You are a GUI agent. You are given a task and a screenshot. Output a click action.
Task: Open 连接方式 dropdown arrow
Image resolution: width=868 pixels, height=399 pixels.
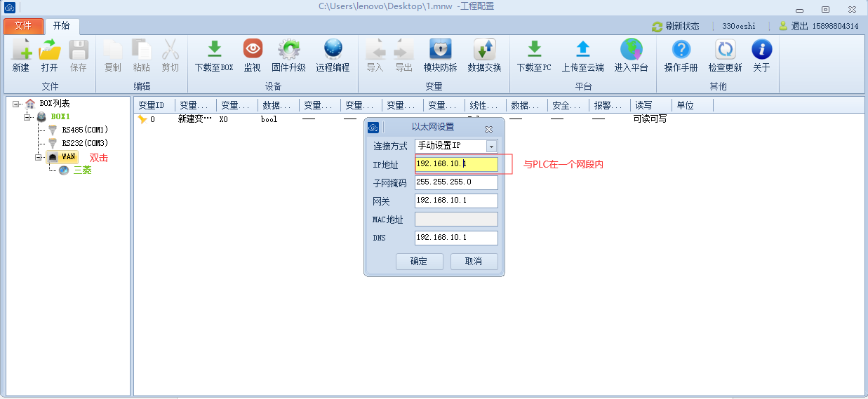pos(491,147)
